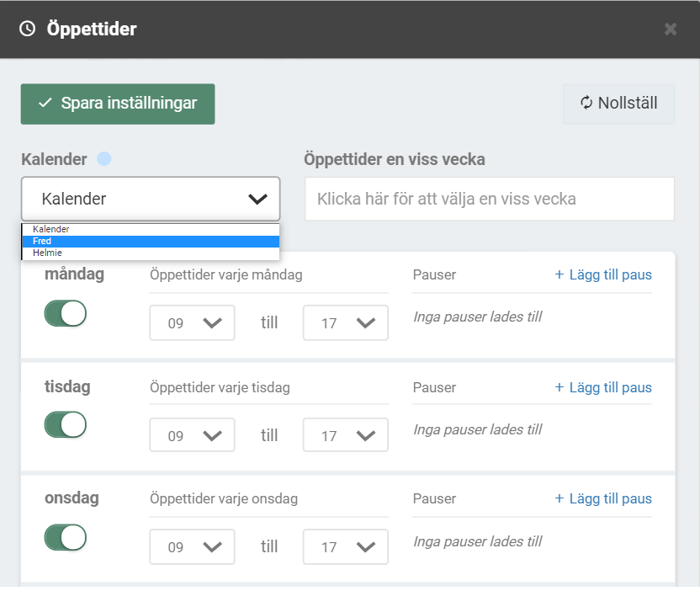Close the Öppettider dialog with the X
700x591 pixels.
671,29
